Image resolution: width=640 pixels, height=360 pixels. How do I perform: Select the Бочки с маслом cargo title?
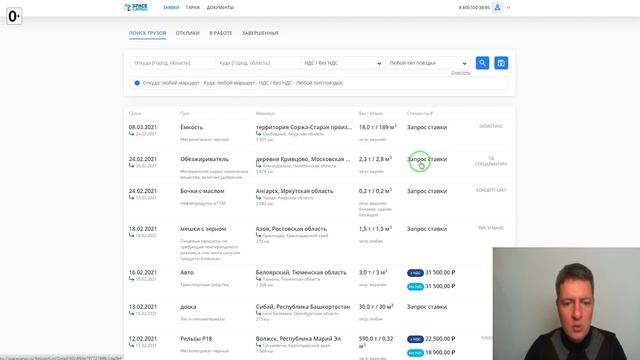click(202, 191)
